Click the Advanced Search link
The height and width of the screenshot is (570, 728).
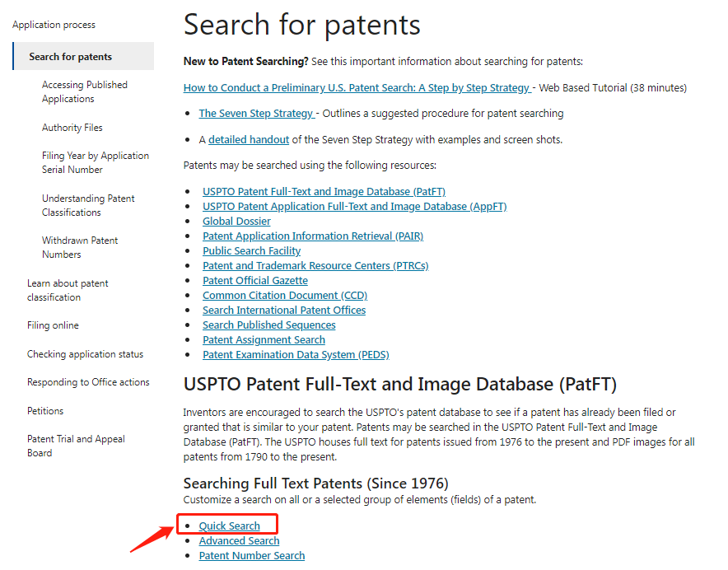click(x=239, y=541)
